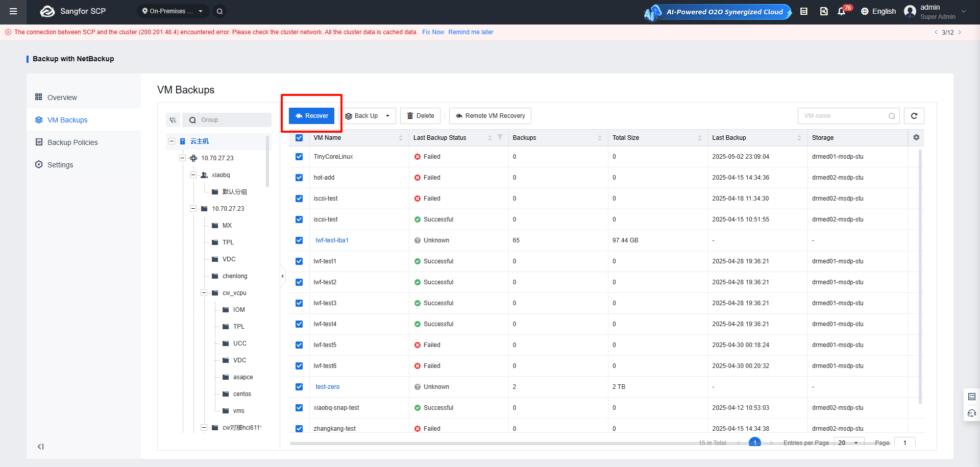
Task: Sort by Total Size column arrows
Action: tap(700, 138)
